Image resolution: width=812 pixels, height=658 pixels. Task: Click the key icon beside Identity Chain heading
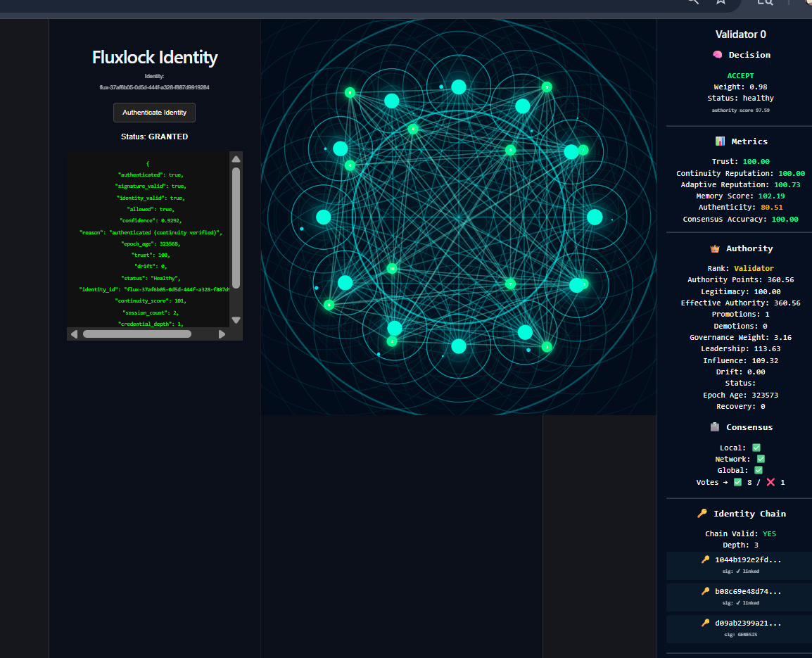[702, 514]
